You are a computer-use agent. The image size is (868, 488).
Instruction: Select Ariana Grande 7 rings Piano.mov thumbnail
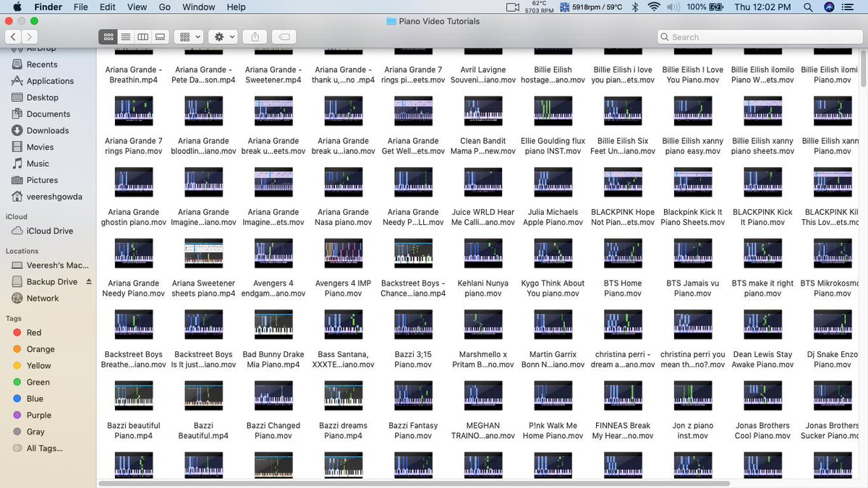pos(134,111)
